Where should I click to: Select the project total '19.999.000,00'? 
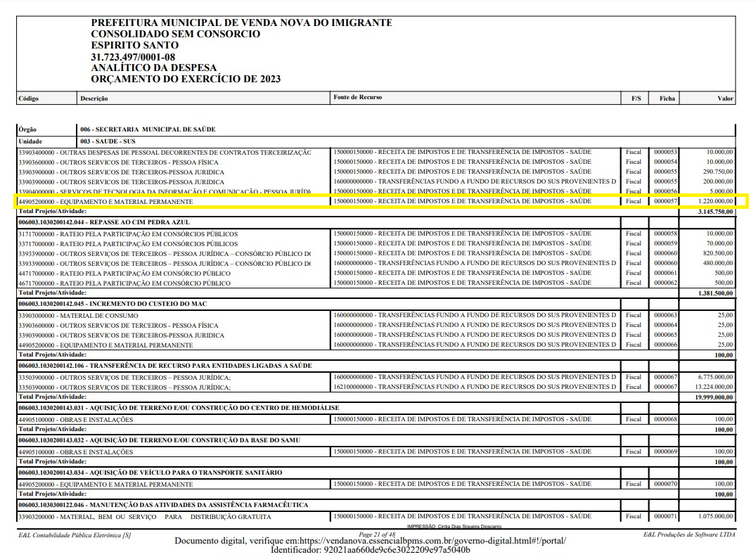pyautogui.click(x=714, y=397)
